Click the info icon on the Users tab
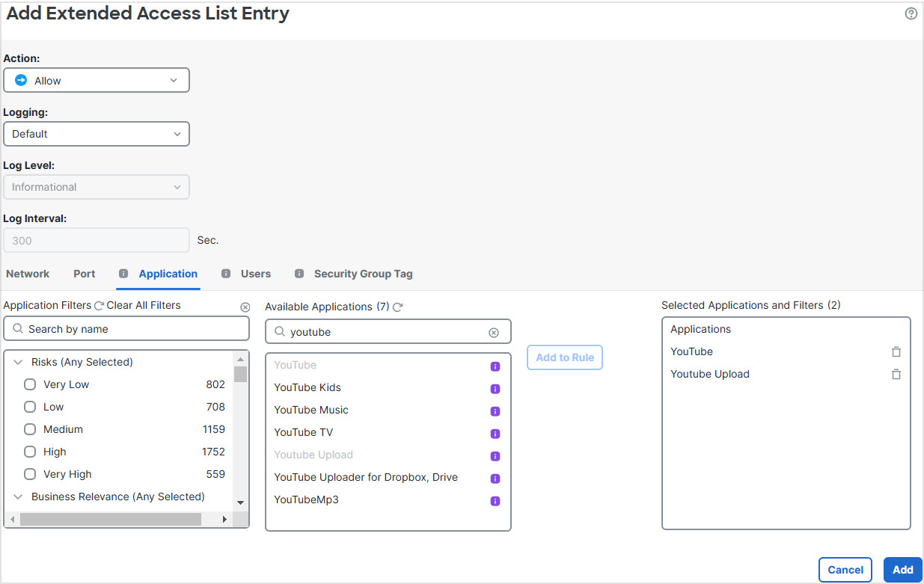The image size is (924, 584). [226, 274]
